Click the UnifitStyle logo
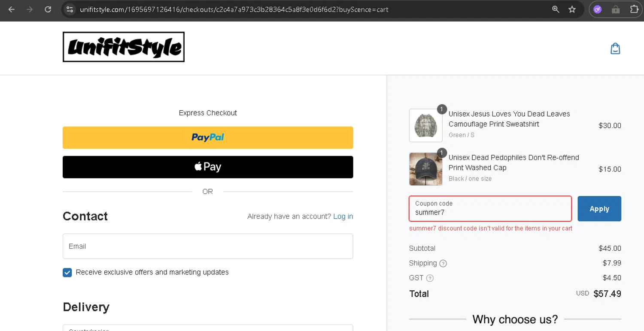Viewport: 644px width, 331px height. (x=124, y=47)
